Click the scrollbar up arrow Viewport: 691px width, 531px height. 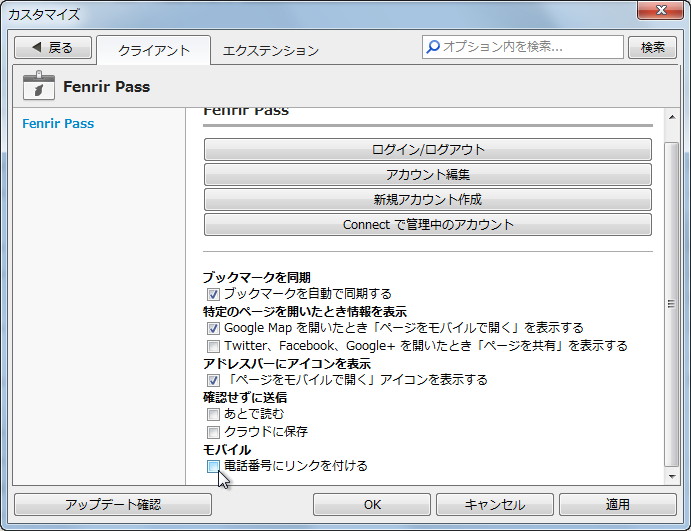(x=672, y=117)
